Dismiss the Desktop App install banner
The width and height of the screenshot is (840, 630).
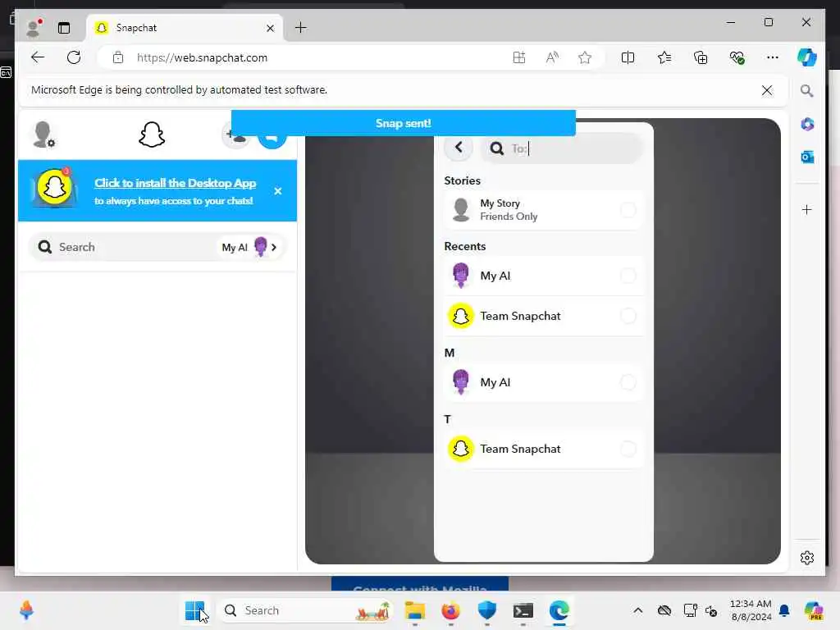pyautogui.click(x=278, y=191)
